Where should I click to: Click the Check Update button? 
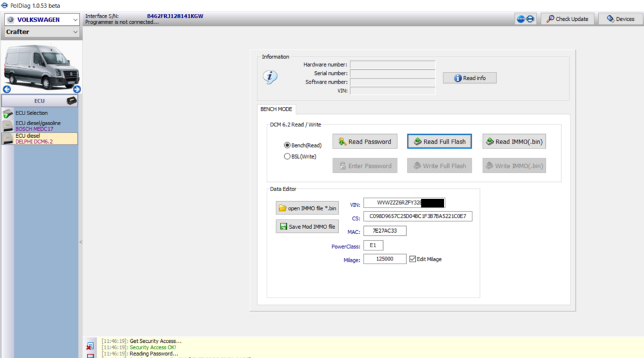coord(568,19)
